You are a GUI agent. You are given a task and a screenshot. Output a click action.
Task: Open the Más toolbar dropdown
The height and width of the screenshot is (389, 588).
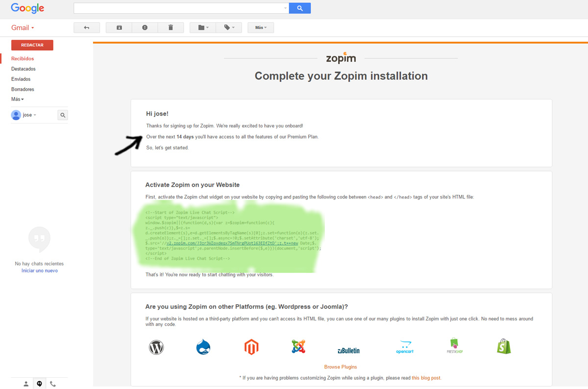click(x=261, y=28)
